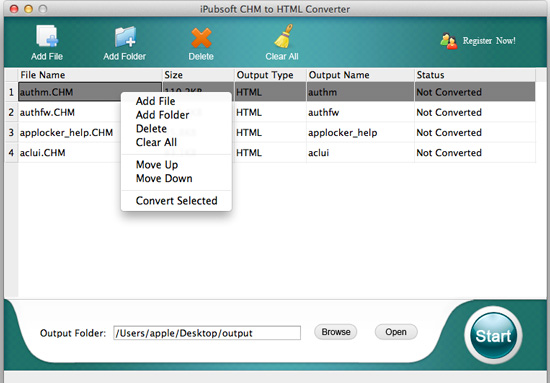The width and height of the screenshot is (550, 383).
Task: Select Clear All in context menu
Action: 156,142
